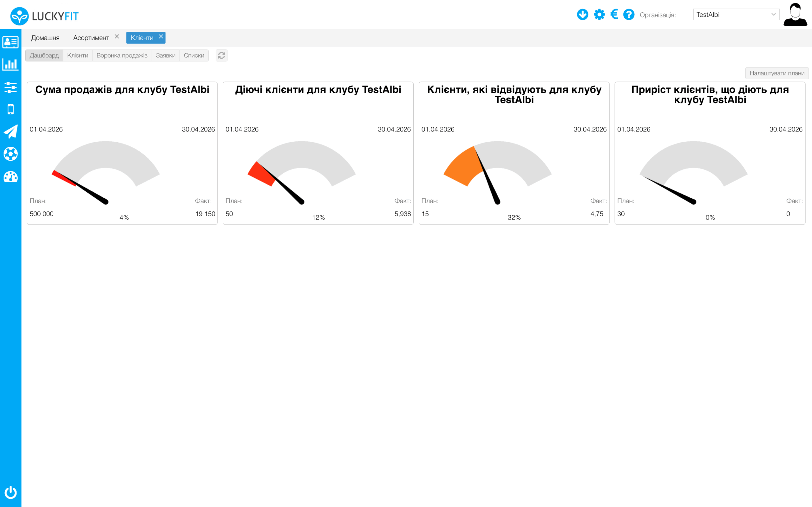This screenshot has width=812, height=507.
Task: Open the mobile phone sidebar icon
Action: tap(10, 109)
